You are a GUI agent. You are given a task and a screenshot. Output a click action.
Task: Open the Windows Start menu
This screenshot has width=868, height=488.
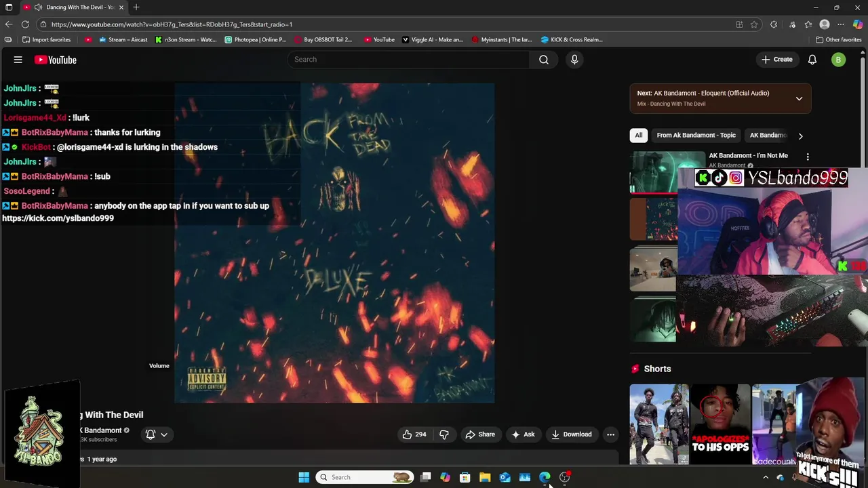coord(304,477)
